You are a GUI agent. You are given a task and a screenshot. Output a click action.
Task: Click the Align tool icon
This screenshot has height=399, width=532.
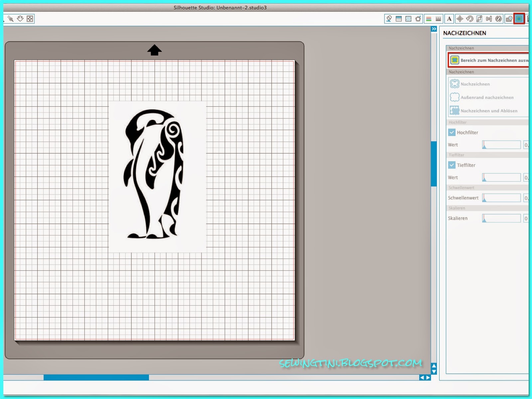tap(489, 19)
